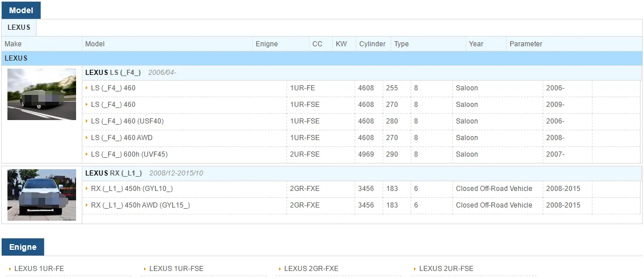The width and height of the screenshot is (644, 279).
Task: Open the LEXUS 1UR-FSE engine link
Action: pyautogui.click(x=176, y=269)
